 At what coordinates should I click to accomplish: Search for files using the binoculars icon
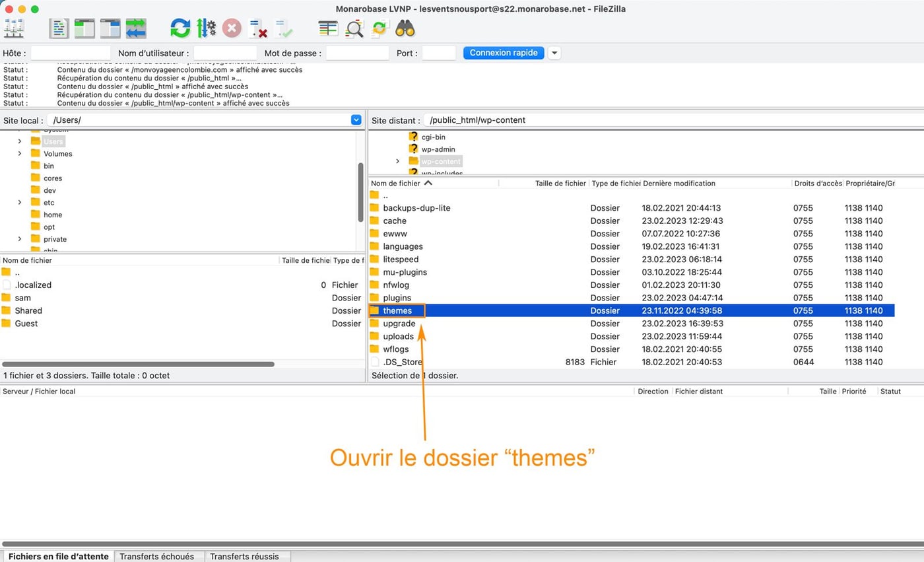point(405,28)
